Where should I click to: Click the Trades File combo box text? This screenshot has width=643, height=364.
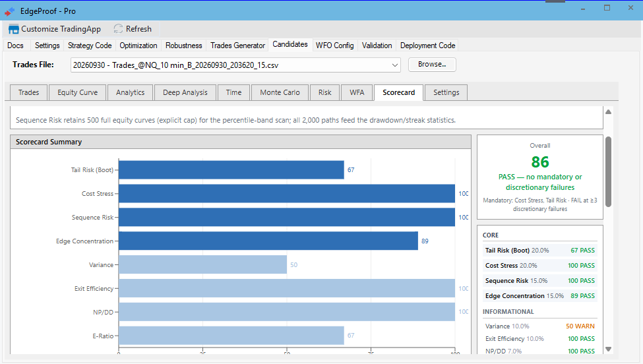(x=176, y=65)
